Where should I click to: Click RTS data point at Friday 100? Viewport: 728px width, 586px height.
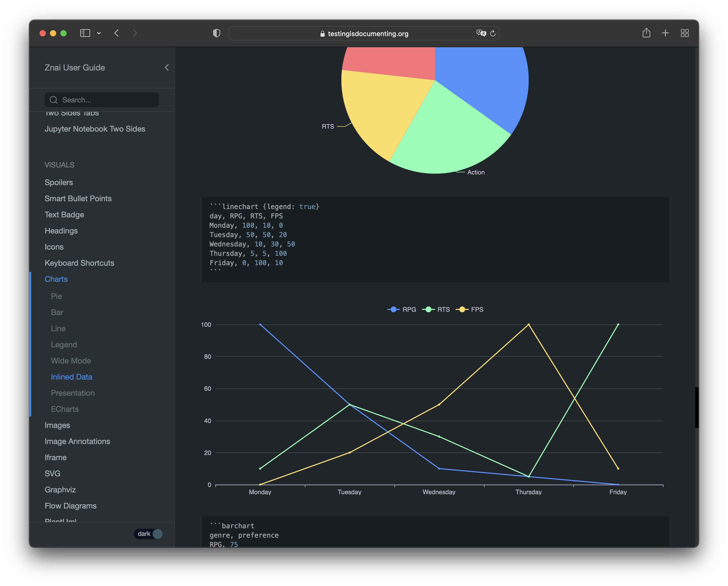pos(618,324)
